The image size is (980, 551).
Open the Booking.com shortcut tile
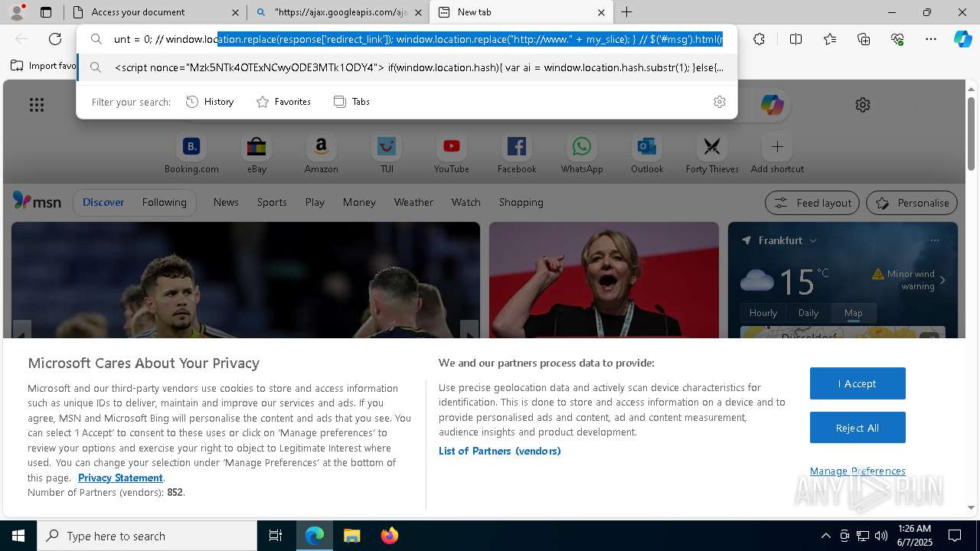pyautogui.click(x=191, y=154)
